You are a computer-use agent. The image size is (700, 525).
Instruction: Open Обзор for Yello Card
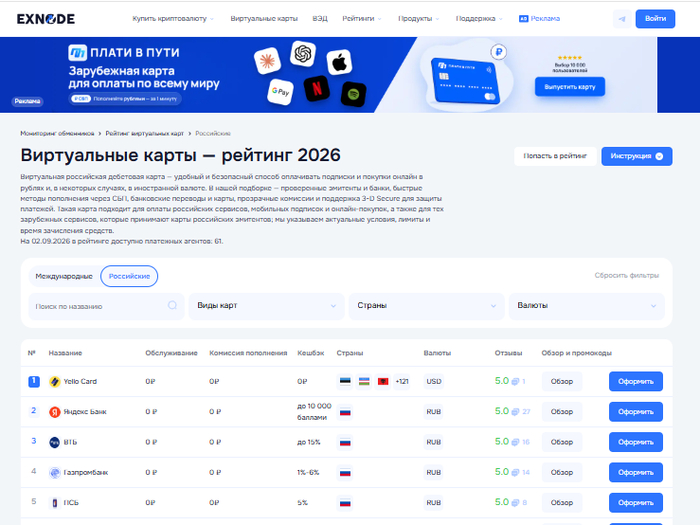tap(562, 382)
